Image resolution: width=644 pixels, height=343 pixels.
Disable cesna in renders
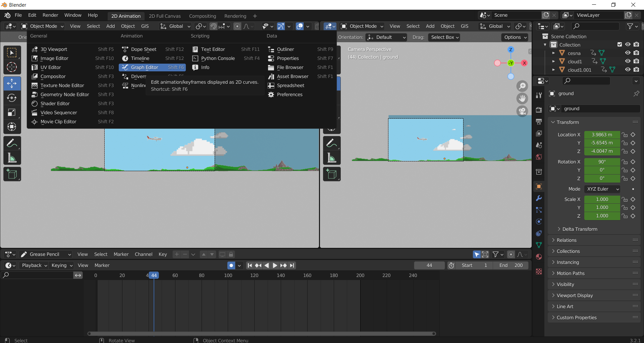pos(637,53)
